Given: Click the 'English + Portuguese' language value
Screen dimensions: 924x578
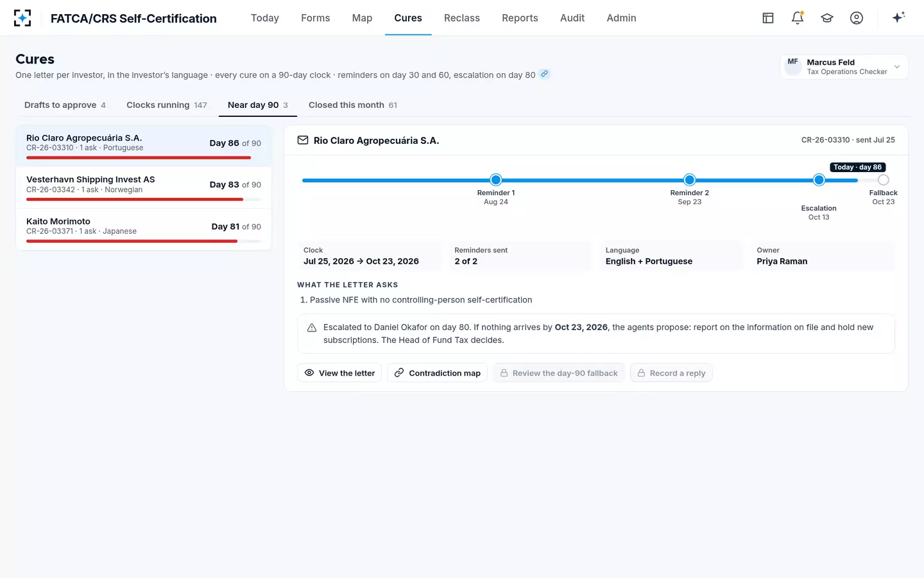Looking at the screenshot, I should point(649,261).
